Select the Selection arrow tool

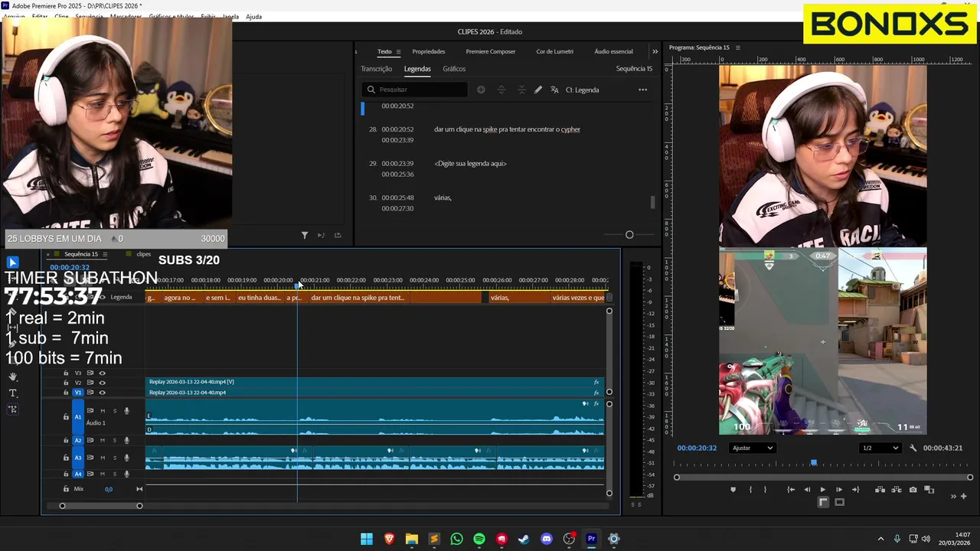click(12, 262)
